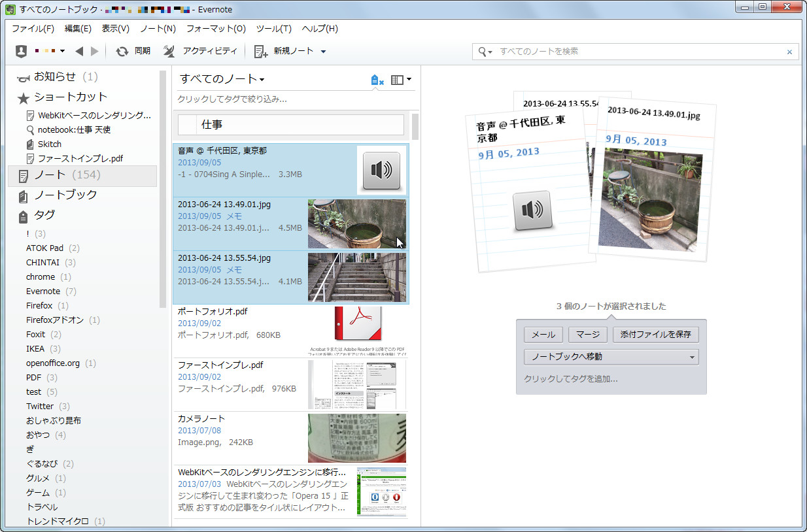Click the account avatar icon in the toolbar

20,50
